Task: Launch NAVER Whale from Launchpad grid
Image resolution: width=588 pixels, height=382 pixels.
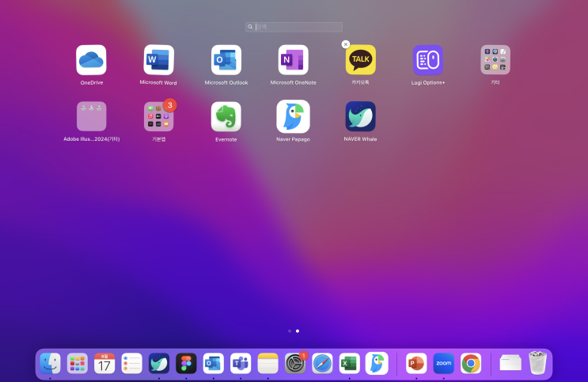Action: click(360, 116)
